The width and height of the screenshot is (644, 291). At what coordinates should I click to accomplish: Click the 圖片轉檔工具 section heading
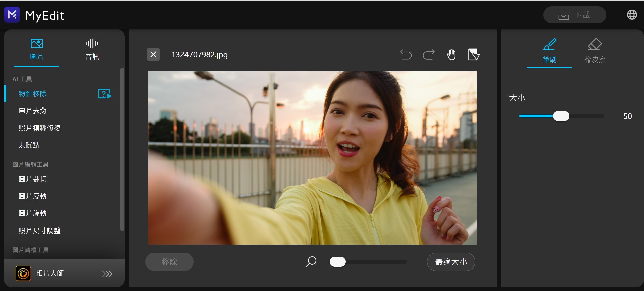[31, 250]
